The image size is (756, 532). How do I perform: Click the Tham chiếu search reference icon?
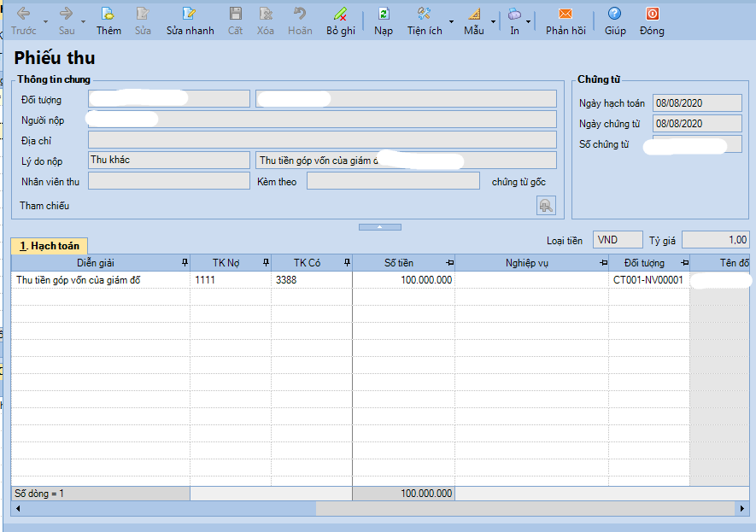pos(545,205)
